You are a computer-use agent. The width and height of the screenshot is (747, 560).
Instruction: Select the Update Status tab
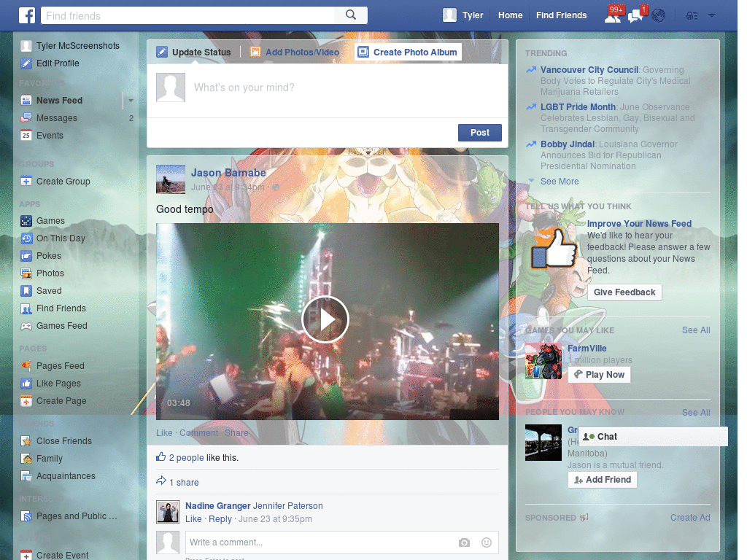point(194,52)
